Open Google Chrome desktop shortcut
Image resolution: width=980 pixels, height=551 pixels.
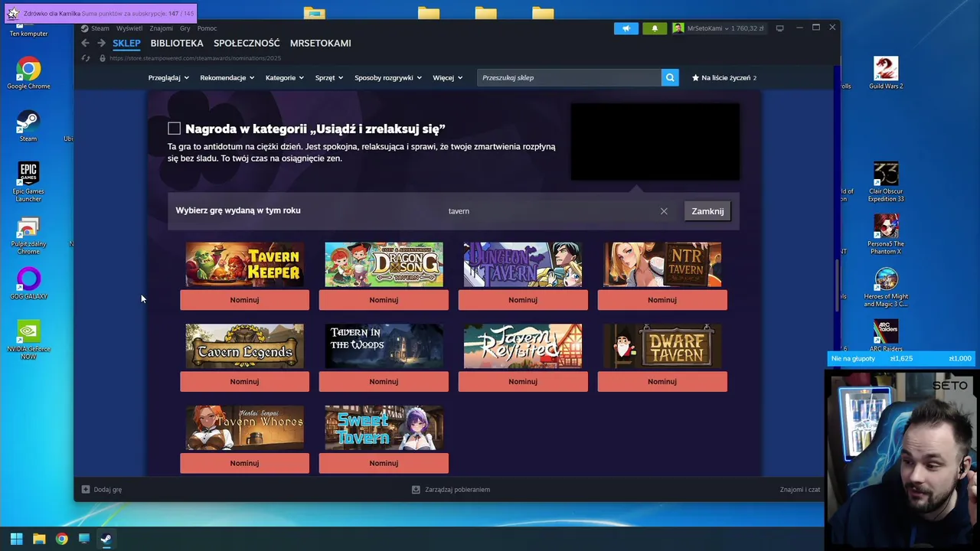[x=28, y=73]
